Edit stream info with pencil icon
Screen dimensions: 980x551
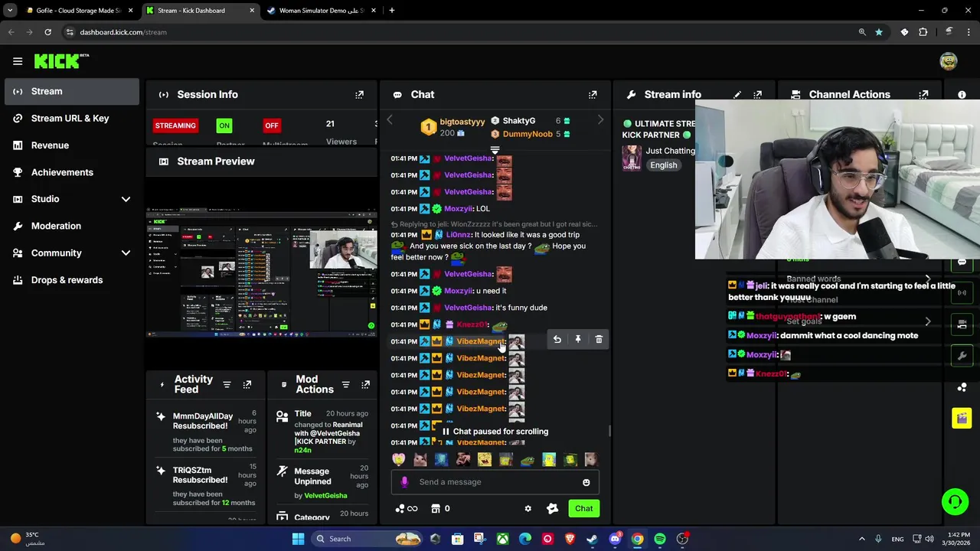coord(737,95)
